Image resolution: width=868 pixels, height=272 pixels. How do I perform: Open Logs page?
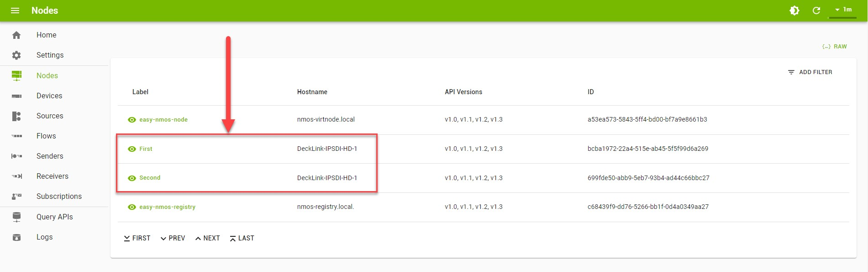(x=45, y=237)
